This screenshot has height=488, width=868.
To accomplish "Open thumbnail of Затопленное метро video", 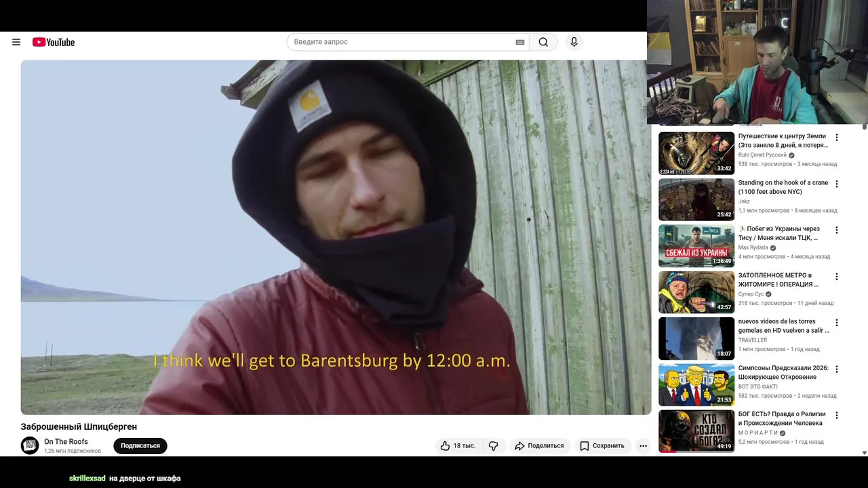I will point(696,292).
